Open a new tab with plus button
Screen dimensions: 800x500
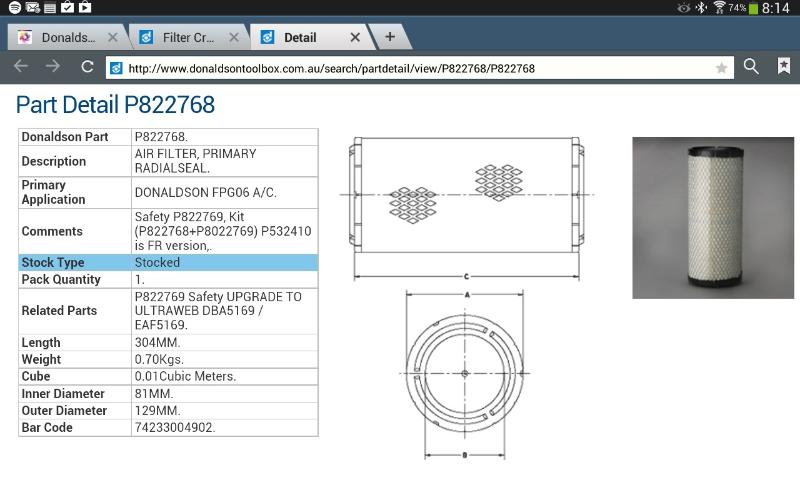click(390, 37)
